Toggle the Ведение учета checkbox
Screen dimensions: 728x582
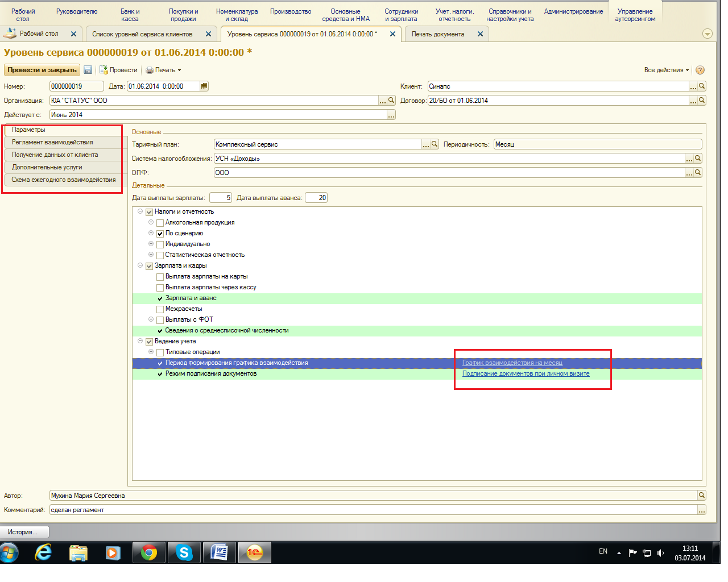coord(150,342)
